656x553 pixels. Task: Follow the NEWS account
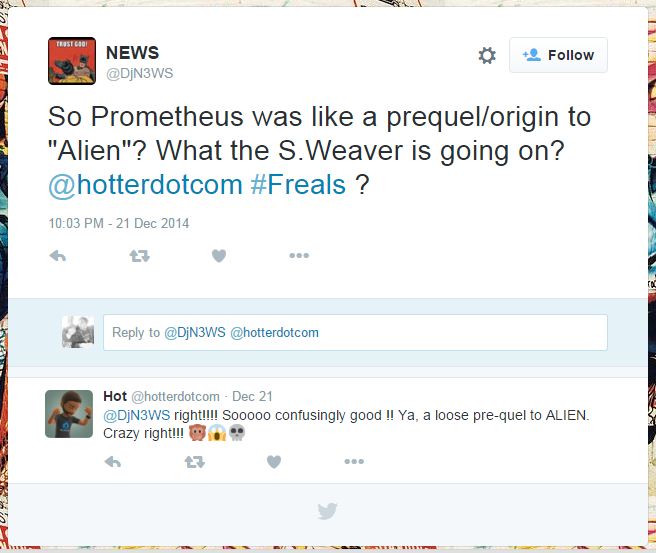(x=558, y=55)
